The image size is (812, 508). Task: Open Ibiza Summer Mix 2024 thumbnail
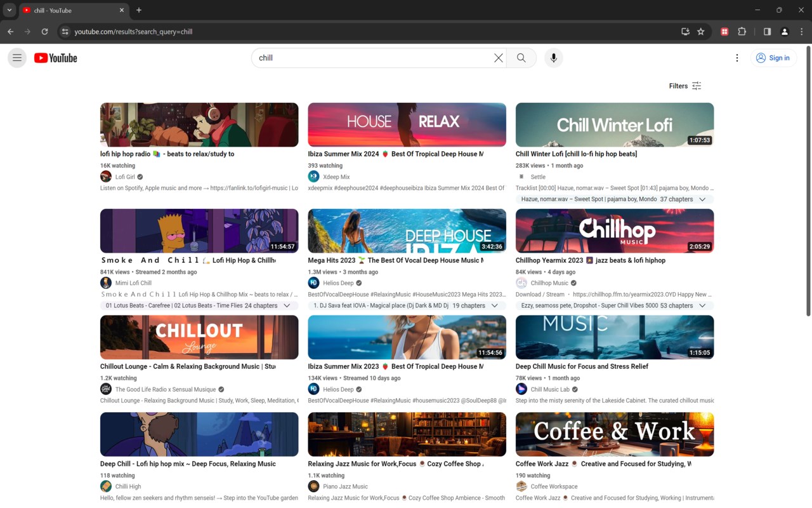(x=407, y=124)
